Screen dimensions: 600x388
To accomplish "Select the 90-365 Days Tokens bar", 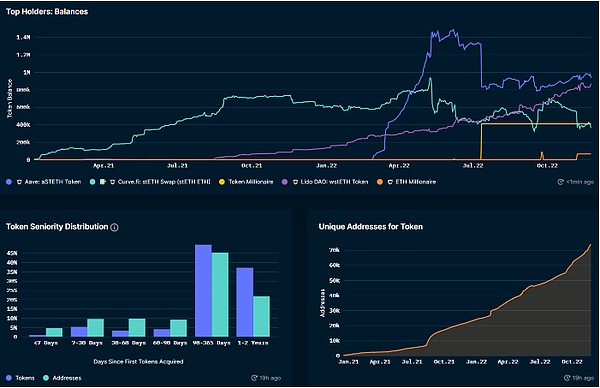I will (203, 291).
